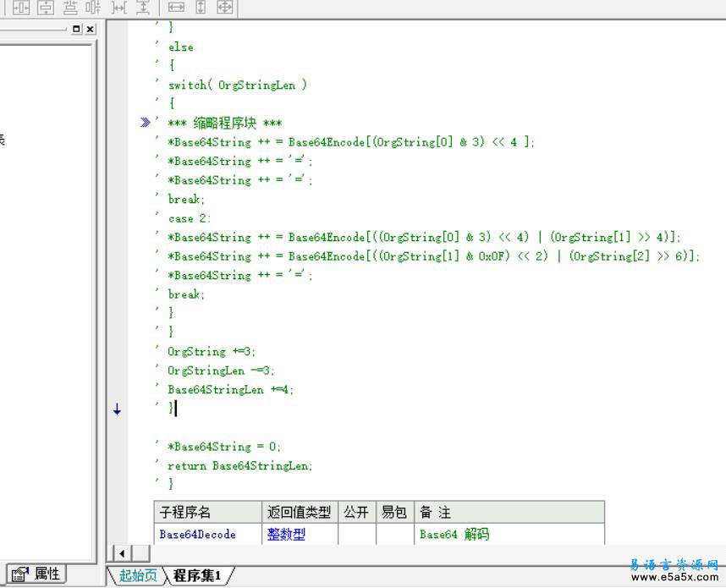Click the 'switch( OrgStringLen )' code line
Image resolution: width=726 pixels, height=588 pixels.
tap(237, 85)
